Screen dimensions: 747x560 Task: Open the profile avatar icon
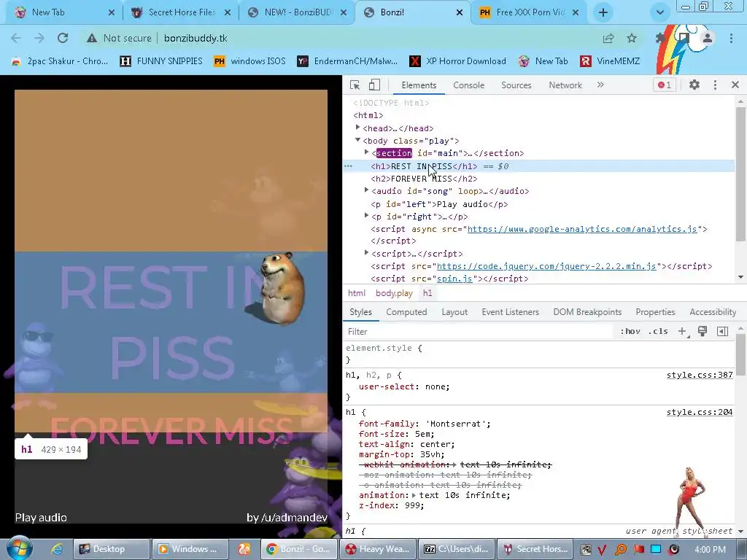click(x=708, y=38)
